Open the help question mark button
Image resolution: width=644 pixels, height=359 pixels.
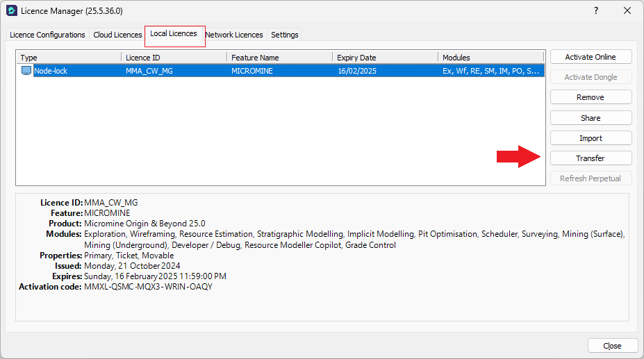(596, 10)
